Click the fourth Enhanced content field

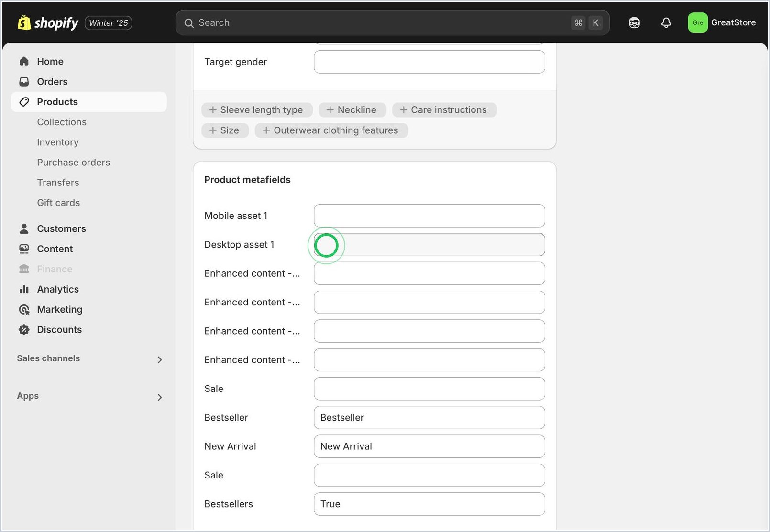[x=429, y=360]
